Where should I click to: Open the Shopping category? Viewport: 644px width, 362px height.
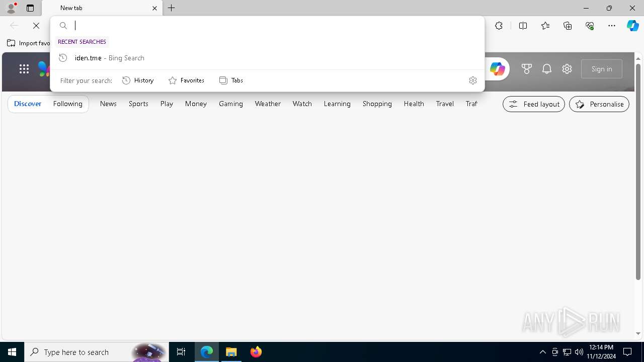coord(377,104)
